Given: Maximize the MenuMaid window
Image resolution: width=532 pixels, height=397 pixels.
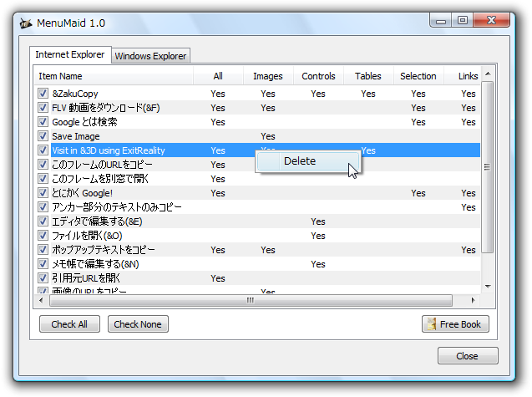Looking at the screenshot, I should pyautogui.click(x=463, y=20).
